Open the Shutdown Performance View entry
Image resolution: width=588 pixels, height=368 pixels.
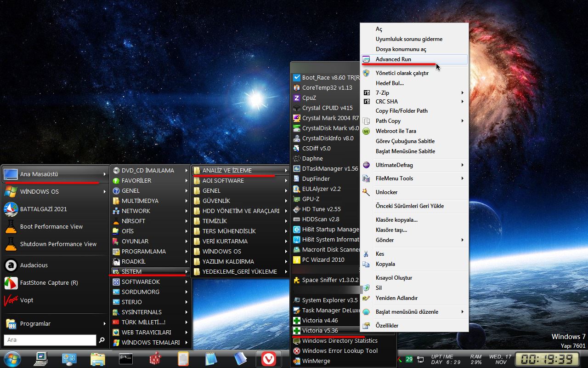(x=55, y=244)
